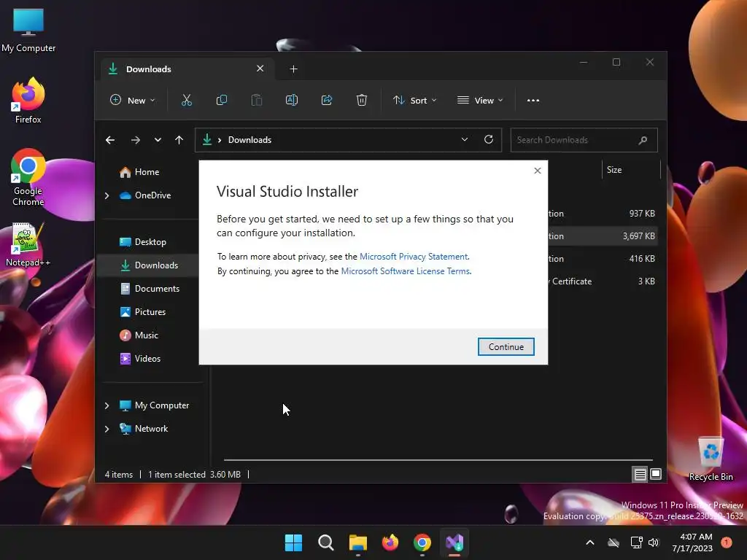Click the Cut scissors icon in Explorer toolbar
This screenshot has width=747, height=560.
coord(186,100)
